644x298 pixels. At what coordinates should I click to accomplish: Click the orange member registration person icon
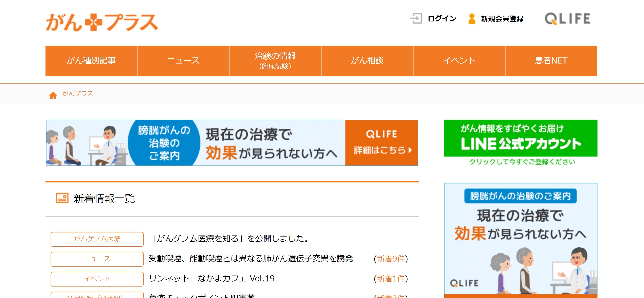click(x=472, y=19)
